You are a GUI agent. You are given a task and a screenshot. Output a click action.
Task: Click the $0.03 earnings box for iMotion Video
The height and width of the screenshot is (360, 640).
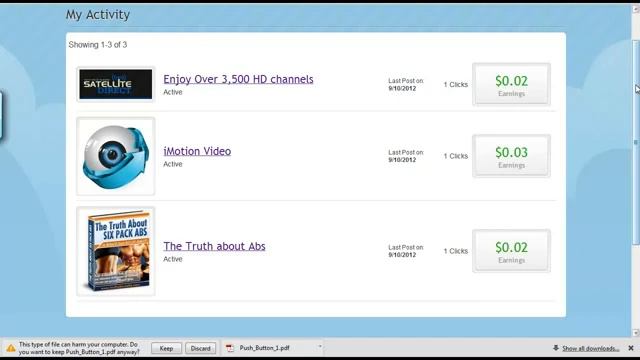(511, 156)
